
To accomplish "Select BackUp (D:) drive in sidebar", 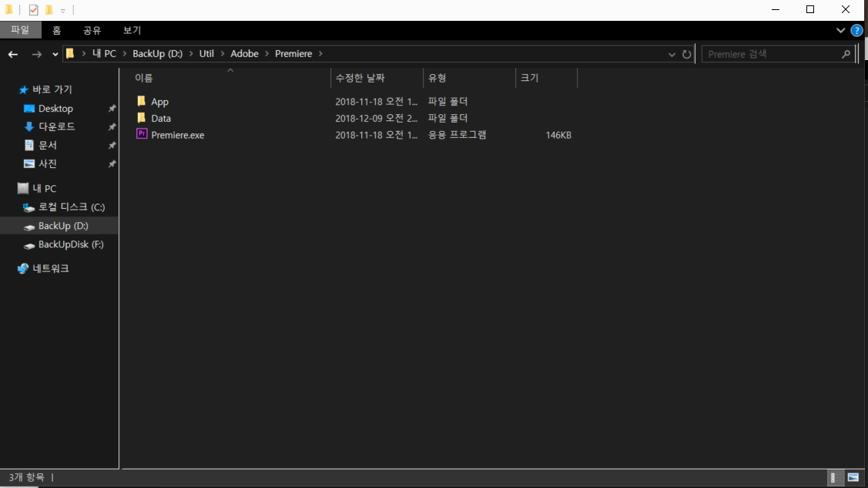I will [x=63, y=226].
